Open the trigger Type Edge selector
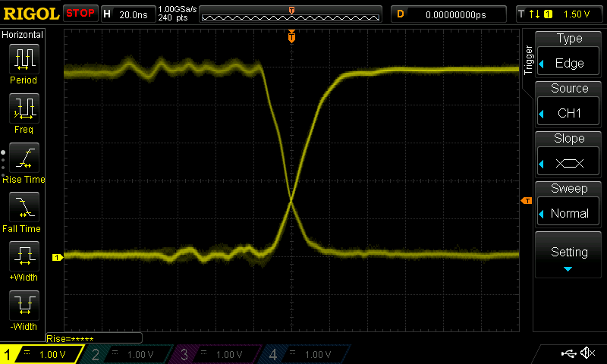607x364 pixels. [569, 53]
